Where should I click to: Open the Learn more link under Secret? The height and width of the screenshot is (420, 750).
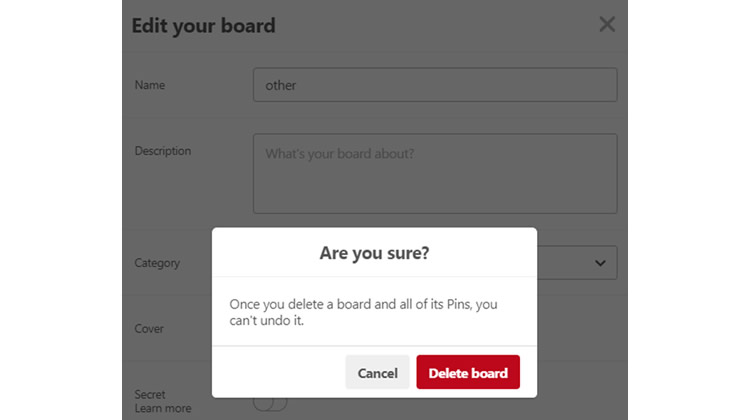point(163,408)
